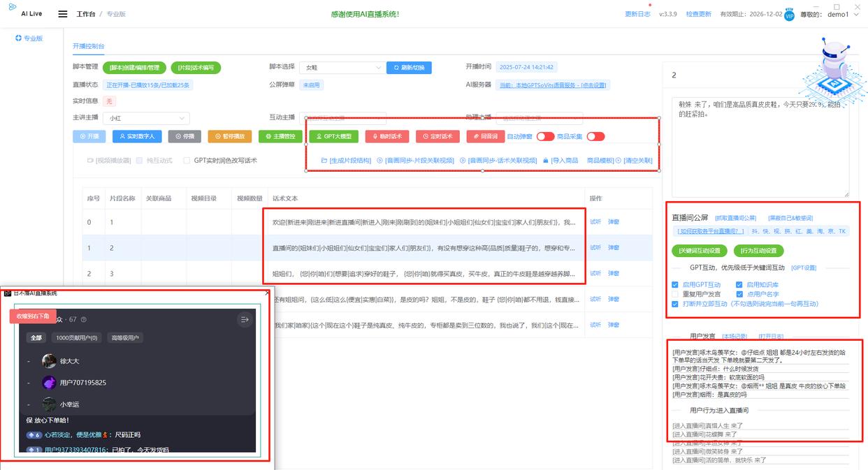Click 试听 in table row 0
This screenshot has height=470, width=868.
(x=595, y=222)
